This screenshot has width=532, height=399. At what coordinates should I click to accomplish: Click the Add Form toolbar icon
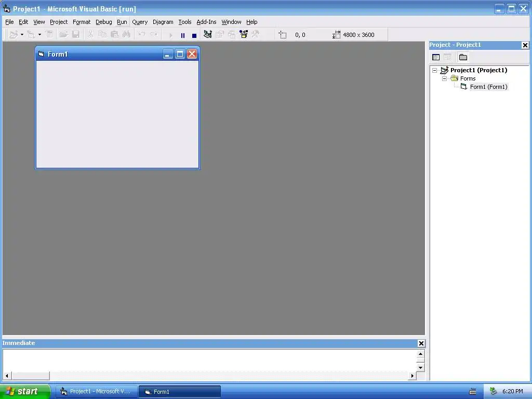[31, 35]
